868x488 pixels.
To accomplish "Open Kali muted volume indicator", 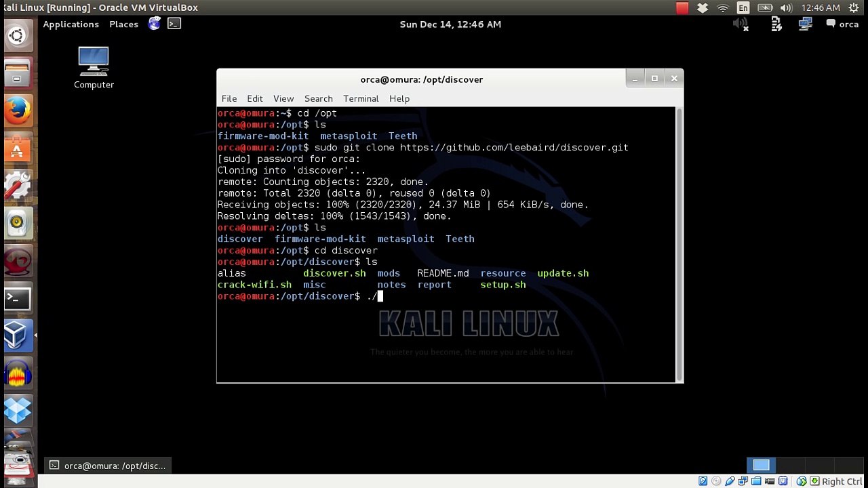I will (741, 24).
